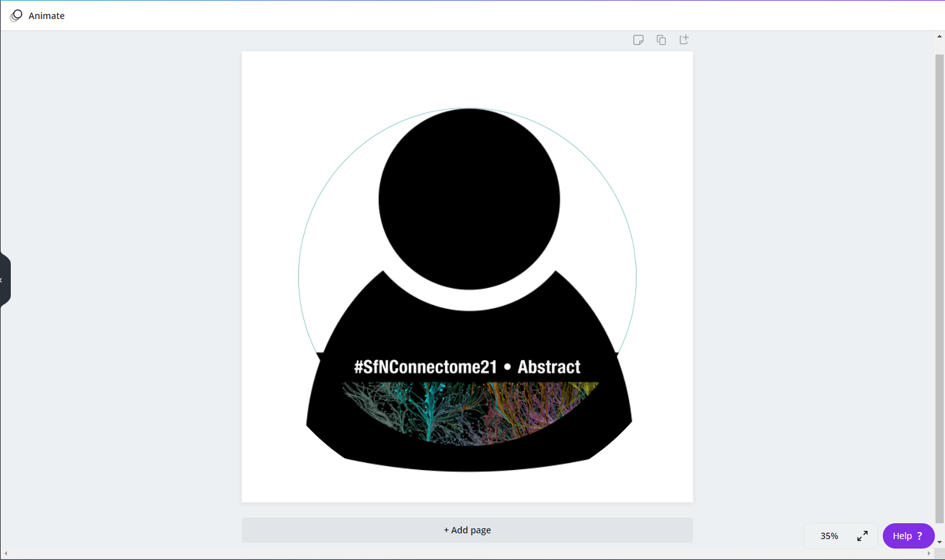Open the 35% zoom level control
Screen dimensions: 945x560
[x=829, y=536]
